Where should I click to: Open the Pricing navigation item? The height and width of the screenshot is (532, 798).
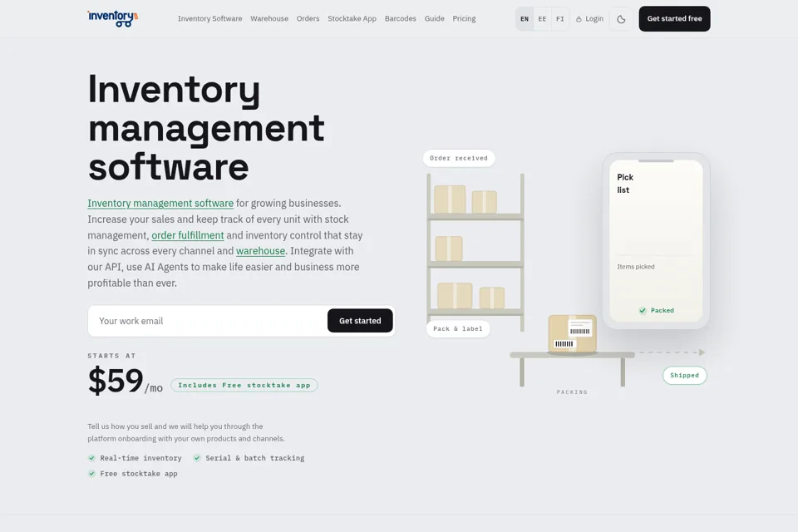(464, 19)
